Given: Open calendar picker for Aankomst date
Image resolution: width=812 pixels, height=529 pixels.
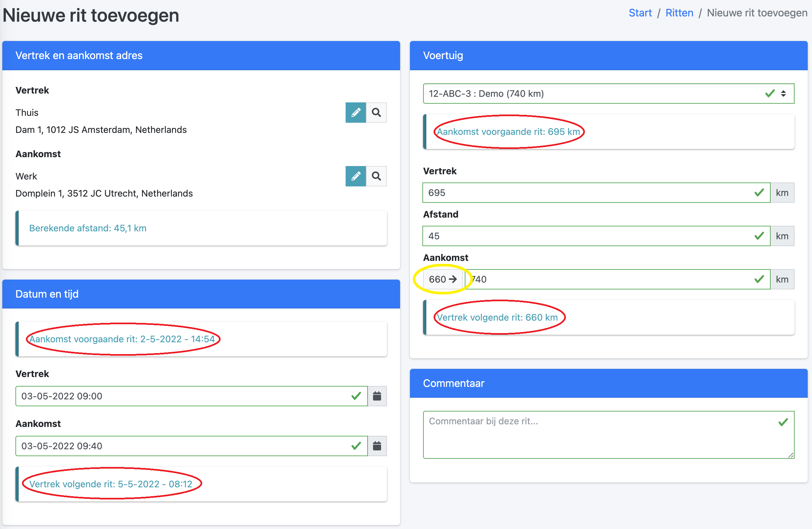Looking at the screenshot, I should [377, 446].
